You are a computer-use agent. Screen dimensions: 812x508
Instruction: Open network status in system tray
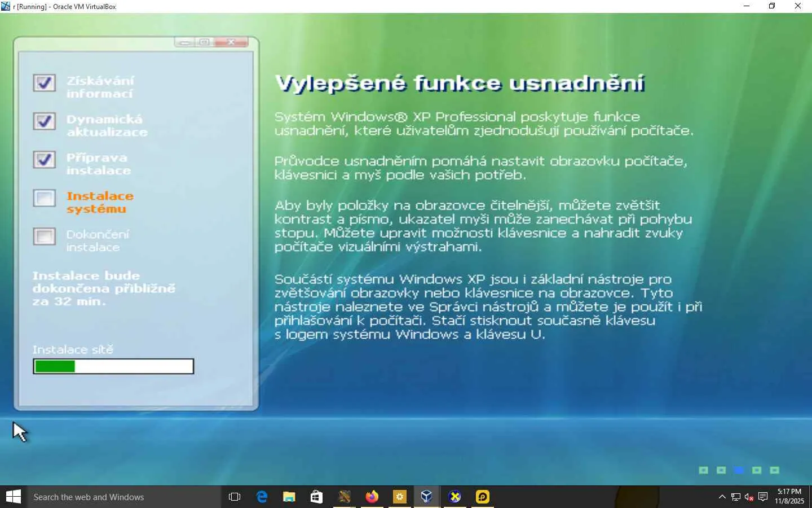click(736, 497)
